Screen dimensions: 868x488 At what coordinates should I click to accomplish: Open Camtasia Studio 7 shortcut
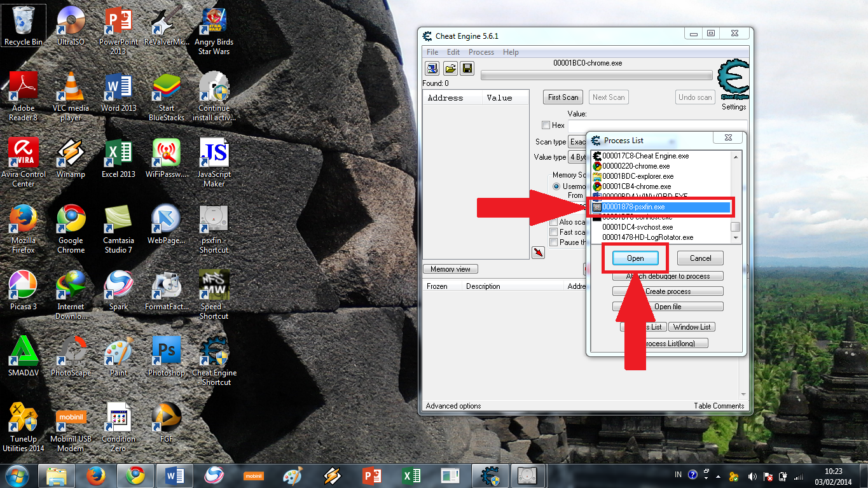(x=118, y=229)
